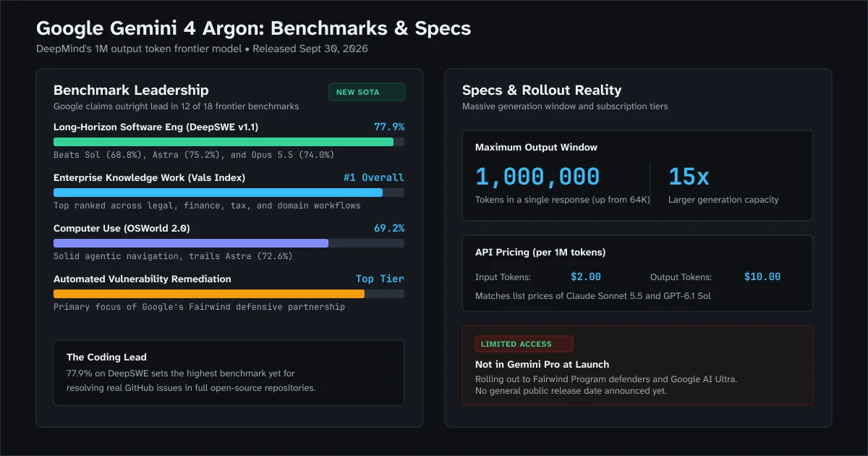Click the NEW SOTA badge
This screenshot has width=868, height=456.
point(367,92)
